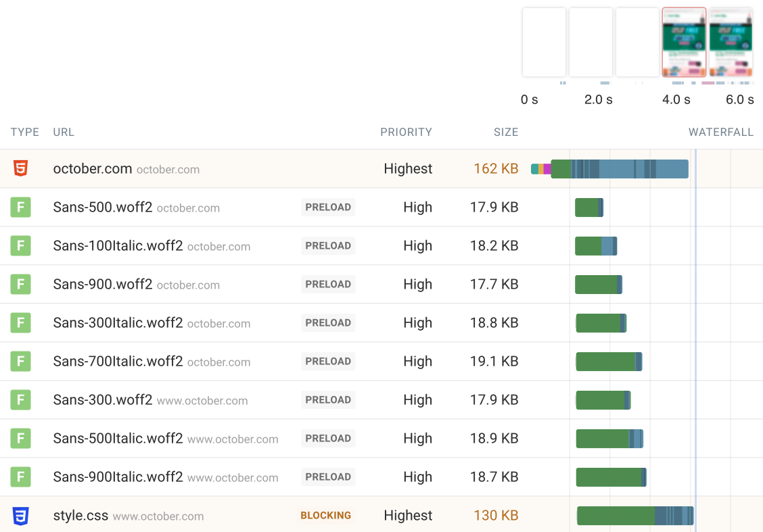Click the 18.2 KB size value
Image resolution: width=763 pixels, height=532 pixels.
(x=494, y=245)
